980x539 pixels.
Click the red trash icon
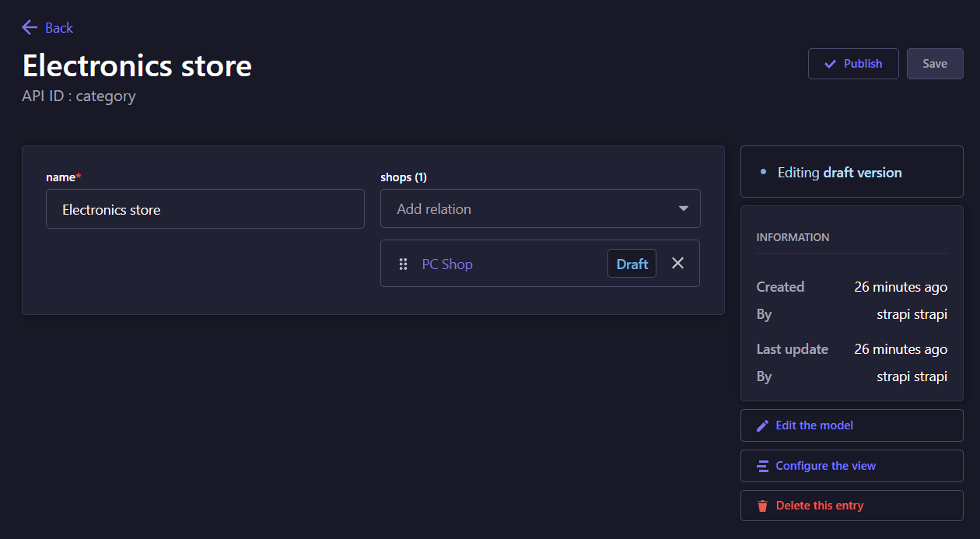point(762,506)
